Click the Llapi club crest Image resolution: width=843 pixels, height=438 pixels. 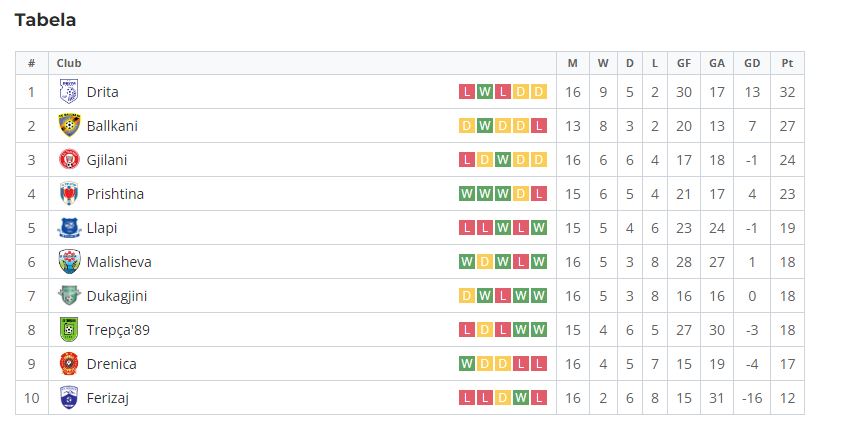pyautogui.click(x=69, y=227)
